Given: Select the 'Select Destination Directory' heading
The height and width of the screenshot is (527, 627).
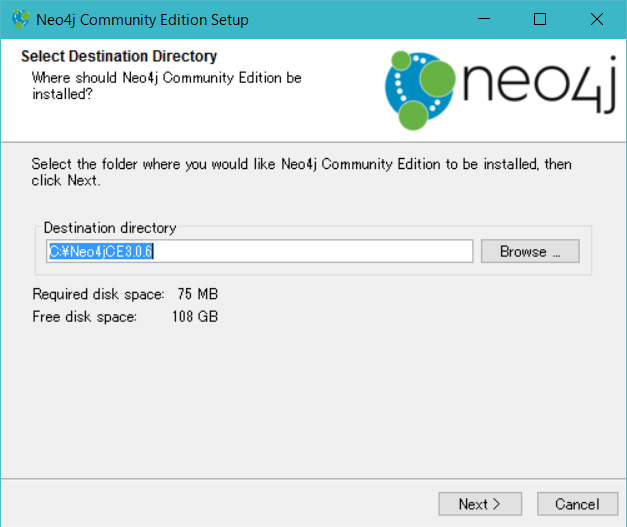Looking at the screenshot, I should coord(119,56).
